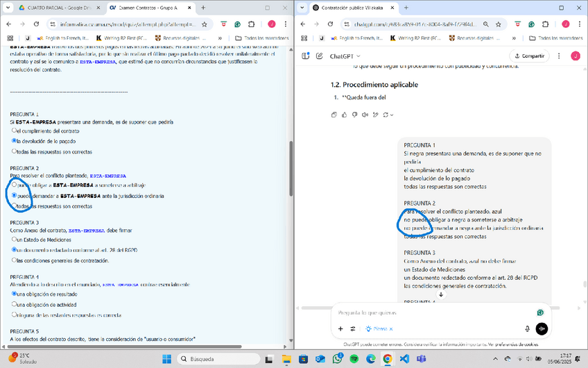Select 'un Estado de Mediciones' for Pregunta 3
588x368 pixels.
click(15, 239)
